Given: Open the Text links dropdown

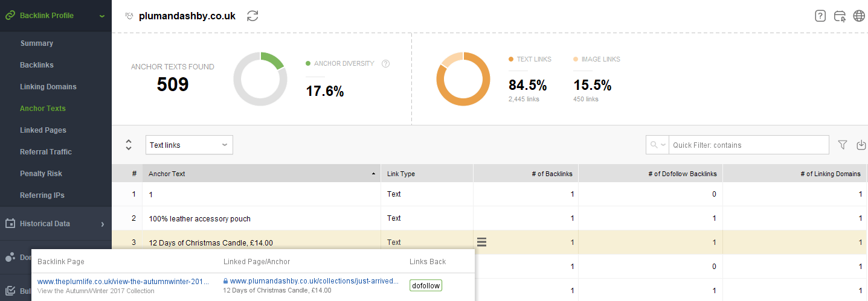Looking at the screenshot, I should click(189, 145).
